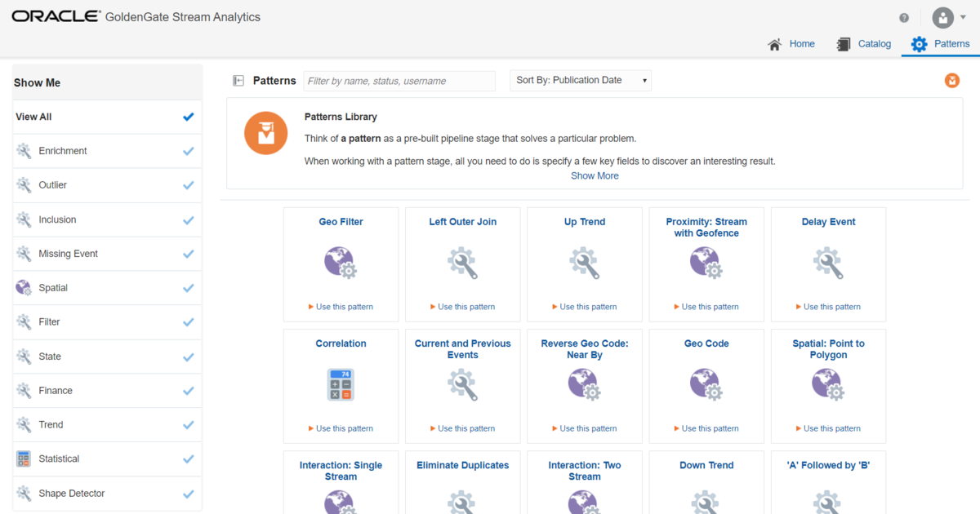This screenshot has height=514, width=980.
Task: Focus the pattern filter text field
Action: pos(399,81)
